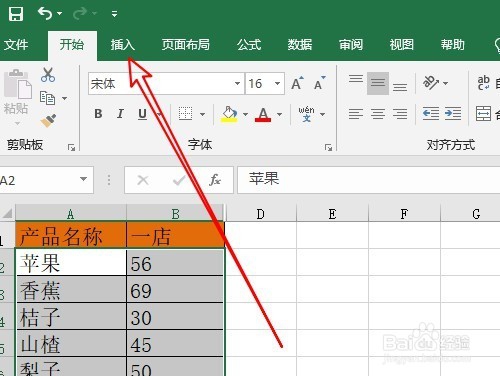Select the cell with value 69
This screenshot has height=376, width=500.
[175, 290]
